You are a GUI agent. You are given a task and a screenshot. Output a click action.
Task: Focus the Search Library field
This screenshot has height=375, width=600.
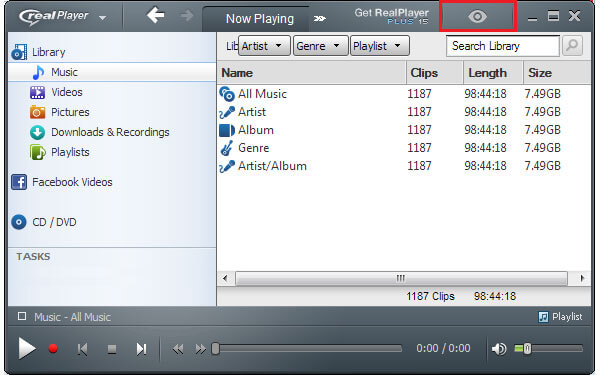point(503,46)
